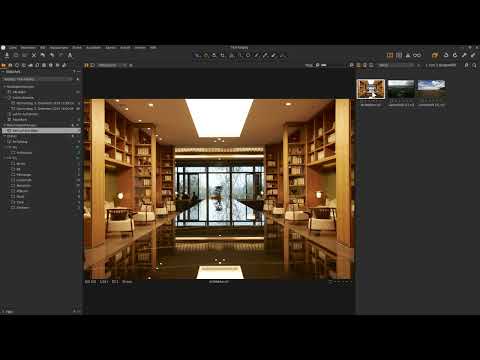Toggle the orange Edit Selected Variants icon
This screenshot has height=360, width=480.
[435, 55]
